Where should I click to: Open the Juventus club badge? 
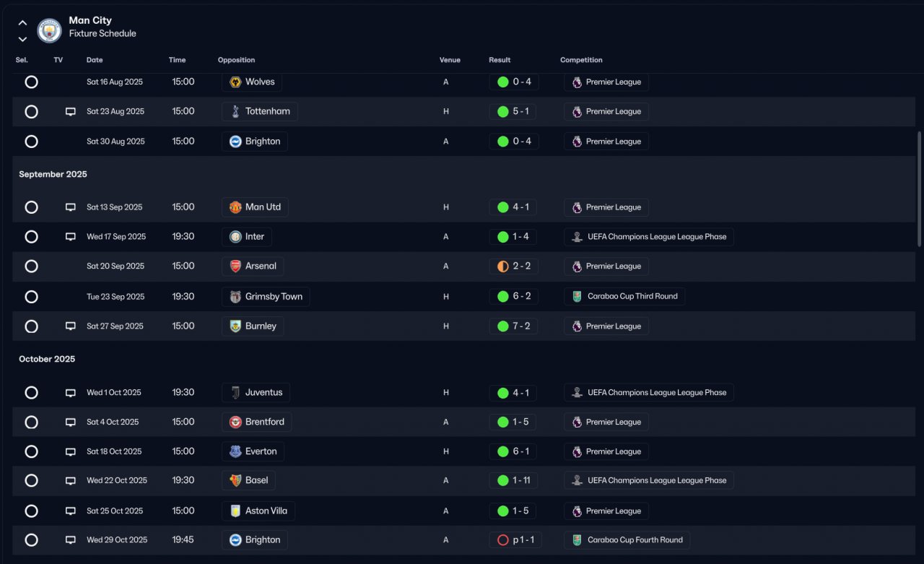(x=235, y=393)
